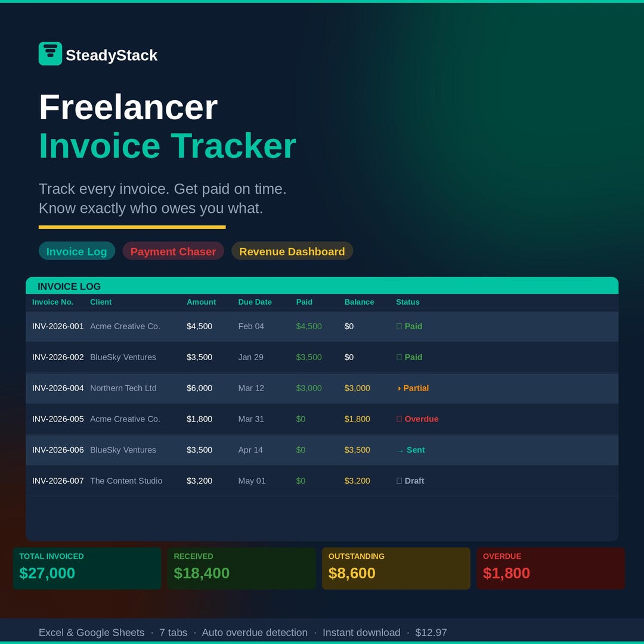This screenshot has height=644, width=644.
Task: Select invoice INV-2026-004
Action: [x=58, y=388]
